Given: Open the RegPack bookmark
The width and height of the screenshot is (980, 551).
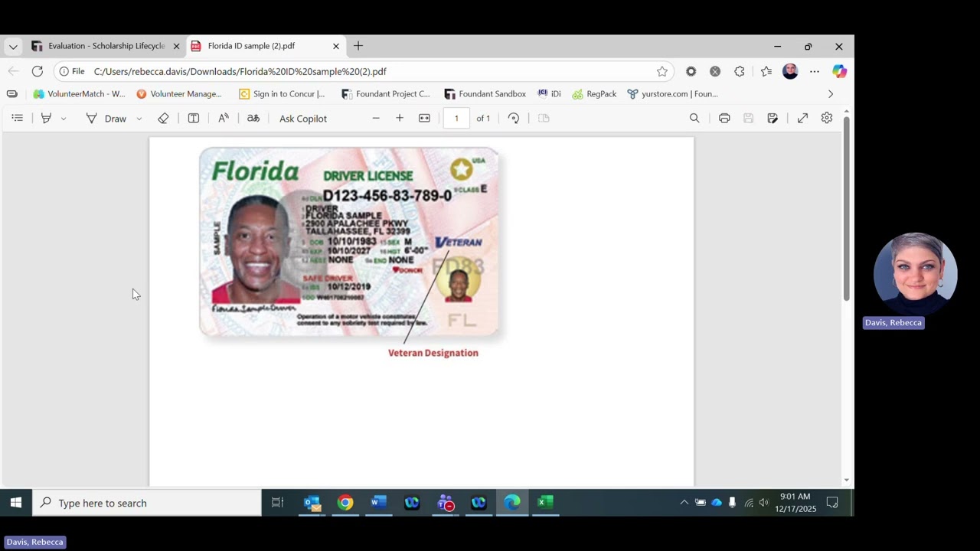Looking at the screenshot, I should pyautogui.click(x=594, y=94).
